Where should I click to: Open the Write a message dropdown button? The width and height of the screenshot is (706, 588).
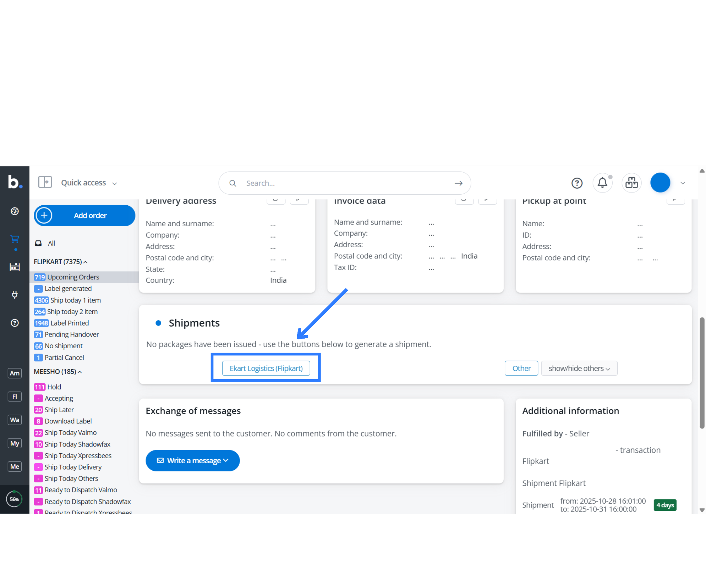(192, 461)
